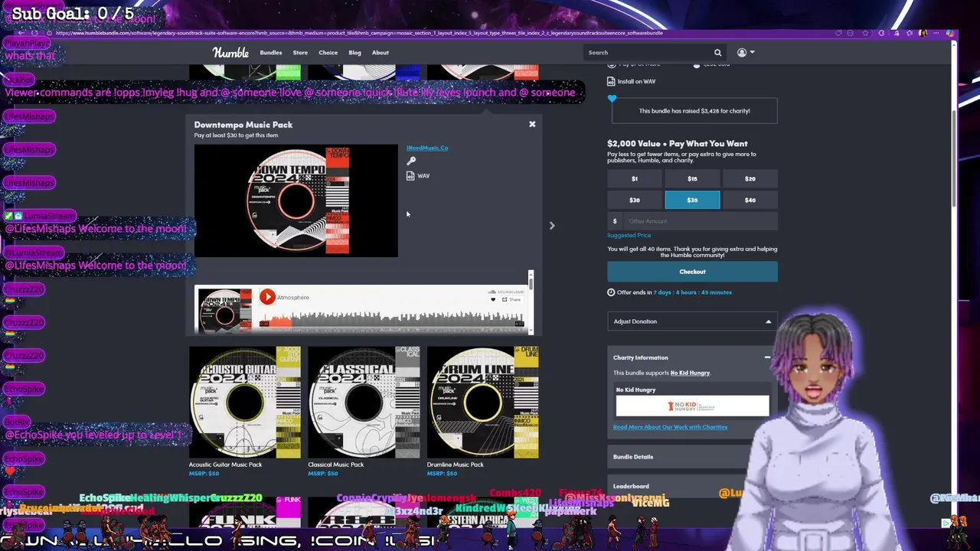Click the page vertical scrollbar
980x551 pixels.
(x=953, y=159)
